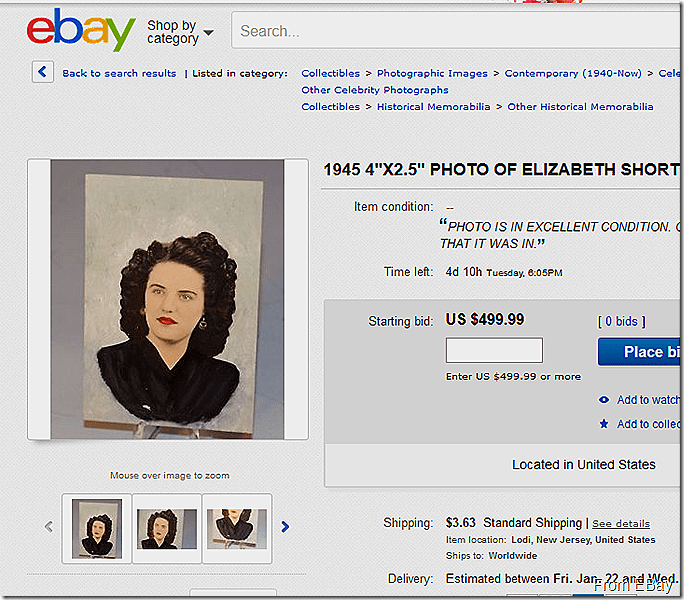
Task: Click the eye icon for watch list
Action: 604,400
